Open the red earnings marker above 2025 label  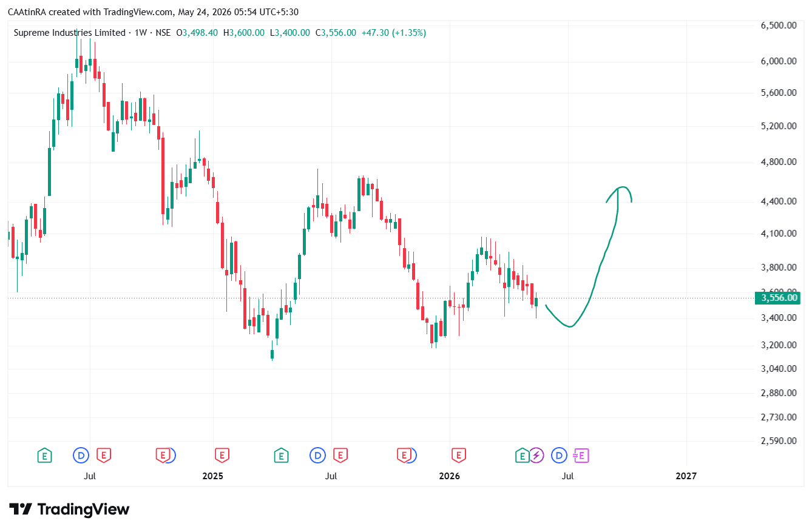click(222, 455)
